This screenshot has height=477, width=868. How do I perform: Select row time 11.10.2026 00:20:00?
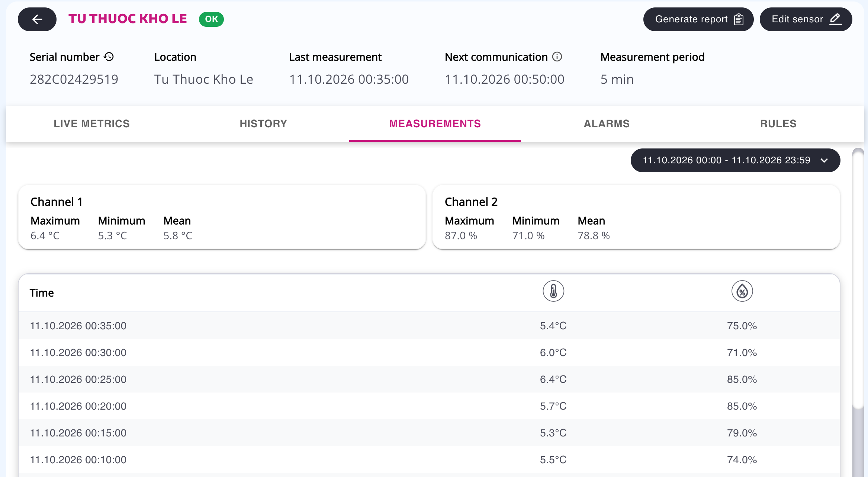point(78,406)
